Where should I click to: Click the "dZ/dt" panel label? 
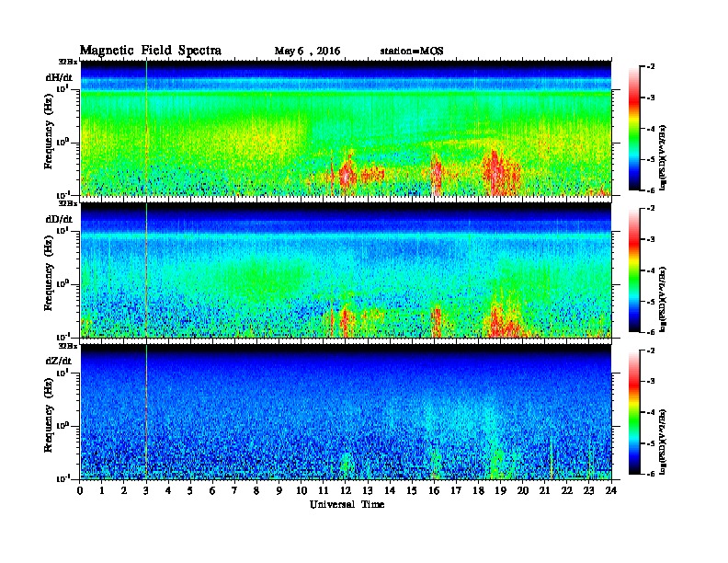(x=59, y=361)
